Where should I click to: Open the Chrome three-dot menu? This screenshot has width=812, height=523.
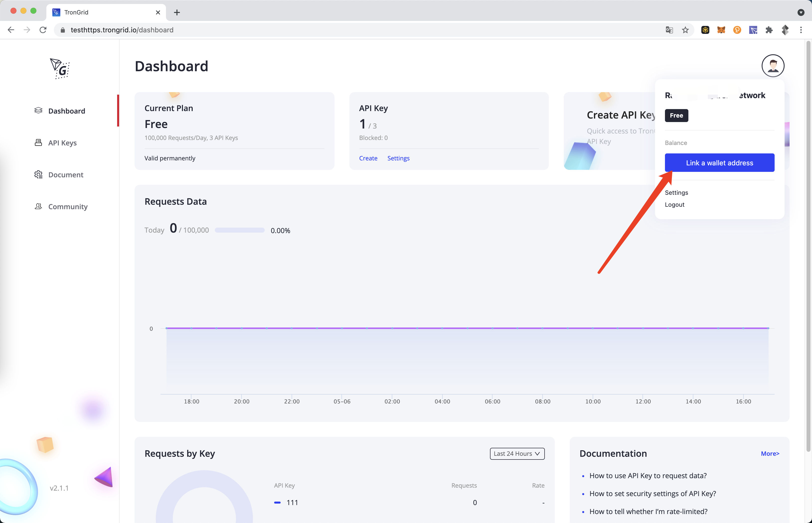(801, 30)
